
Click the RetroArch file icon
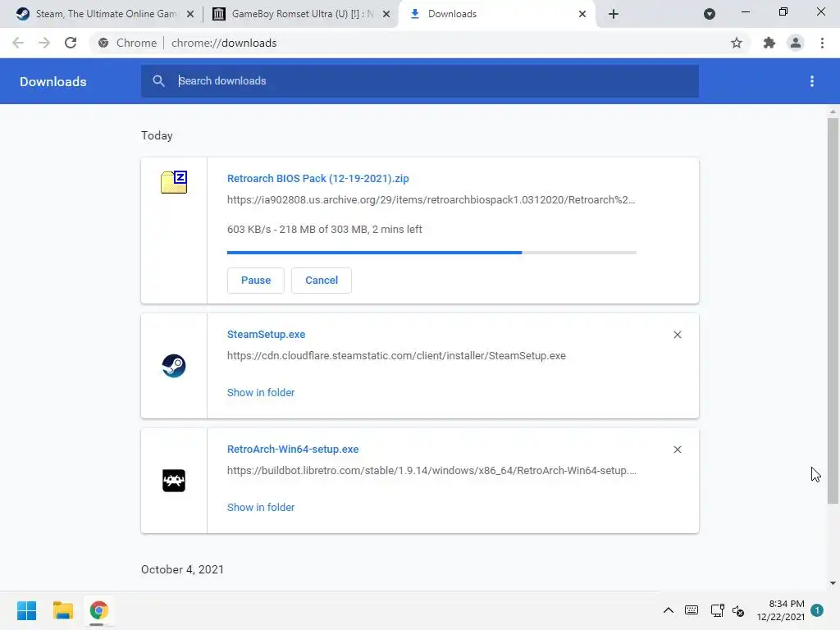point(174,481)
